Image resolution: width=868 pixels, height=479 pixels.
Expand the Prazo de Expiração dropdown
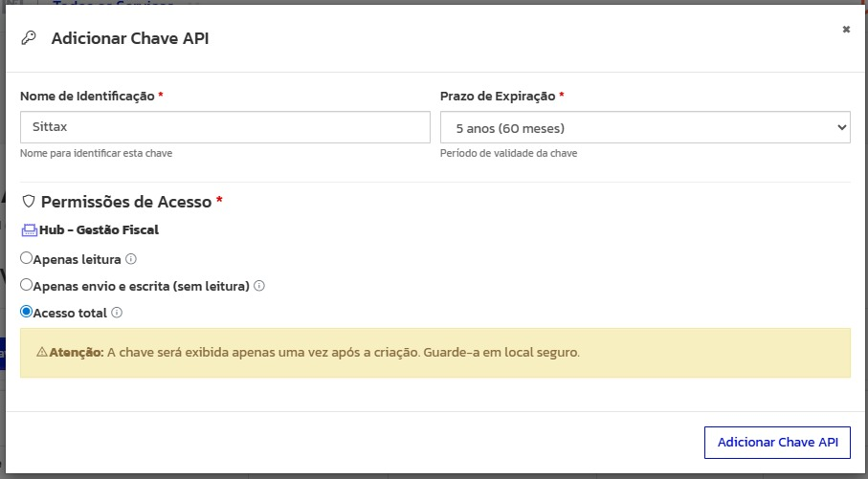point(644,127)
